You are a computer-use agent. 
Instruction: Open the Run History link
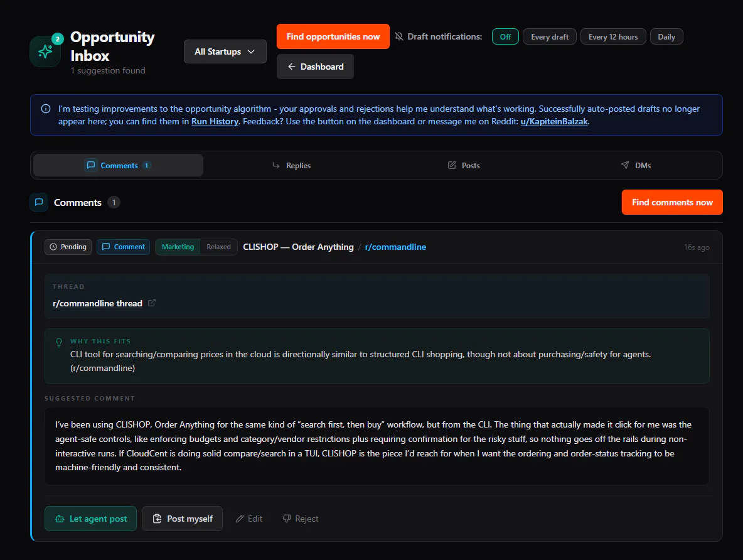tap(215, 121)
